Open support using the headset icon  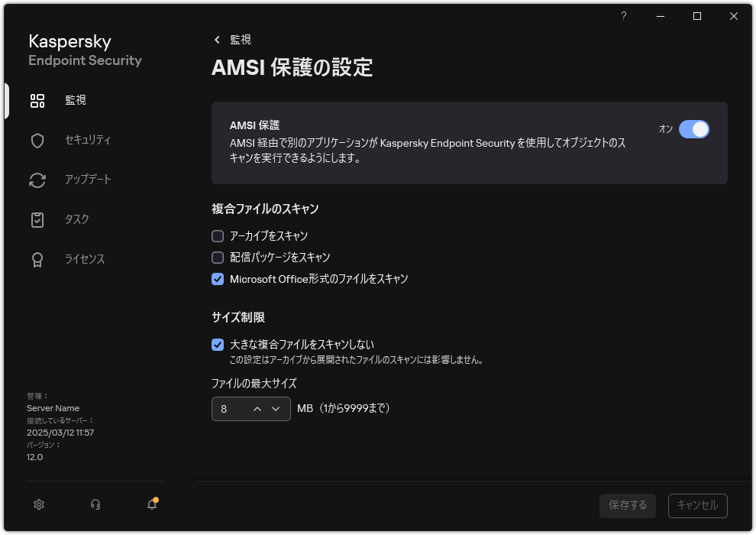pos(95,504)
